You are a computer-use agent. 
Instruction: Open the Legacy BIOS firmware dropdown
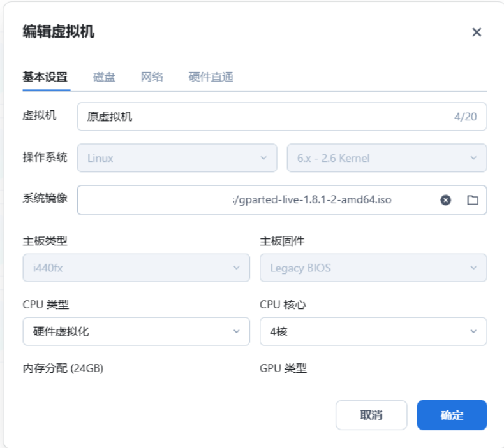[x=373, y=268]
